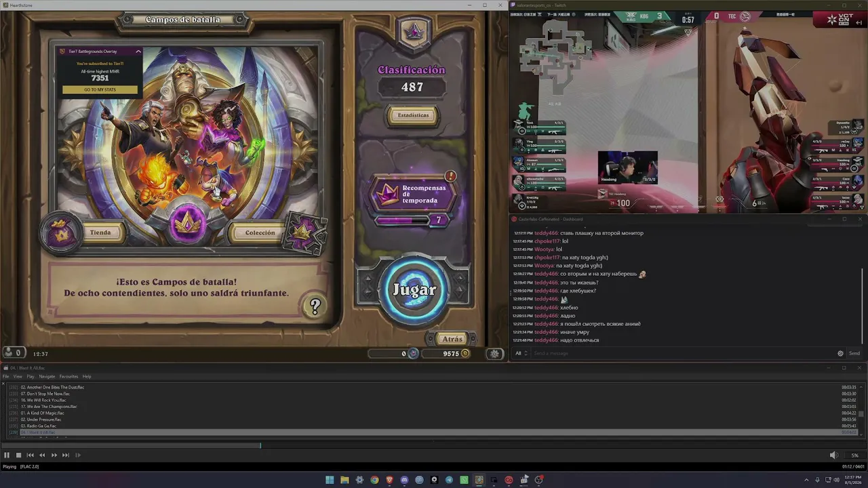Click the player webcam thumbnail on stream
The height and width of the screenshot is (488, 868).
coord(627,167)
